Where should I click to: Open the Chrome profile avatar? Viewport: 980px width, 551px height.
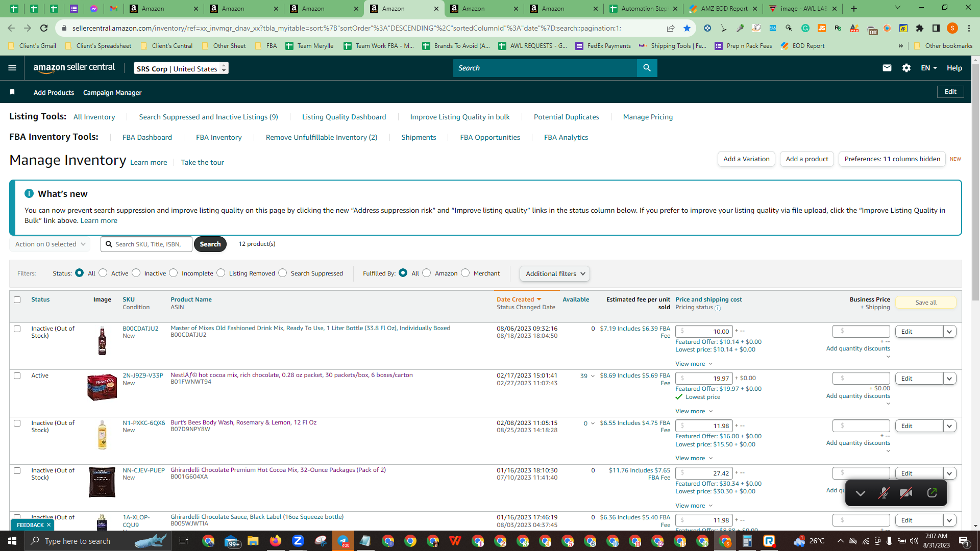pyautogui.click(x=952, y=28)
